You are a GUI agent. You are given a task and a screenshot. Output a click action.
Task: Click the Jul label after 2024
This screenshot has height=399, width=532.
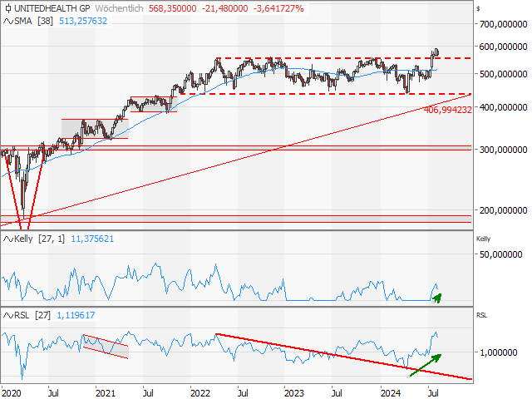pyautogui.click(x=432, y=393)
